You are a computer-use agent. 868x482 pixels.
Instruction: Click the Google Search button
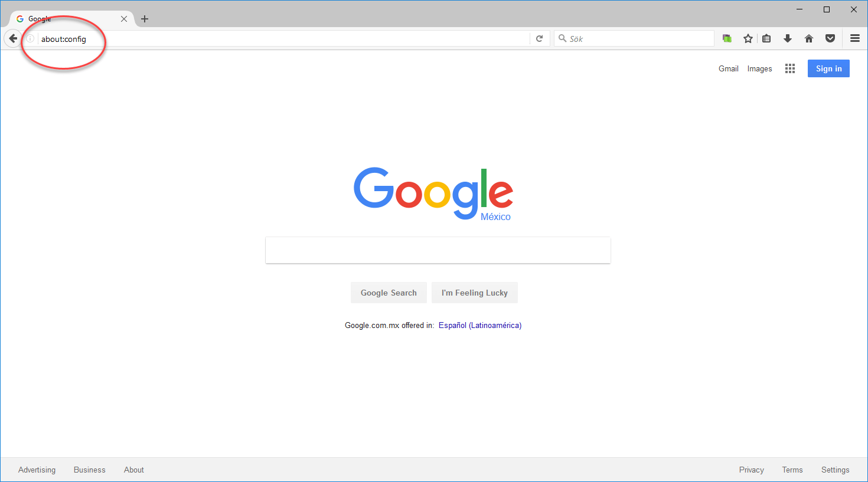[x=389, y=293]
